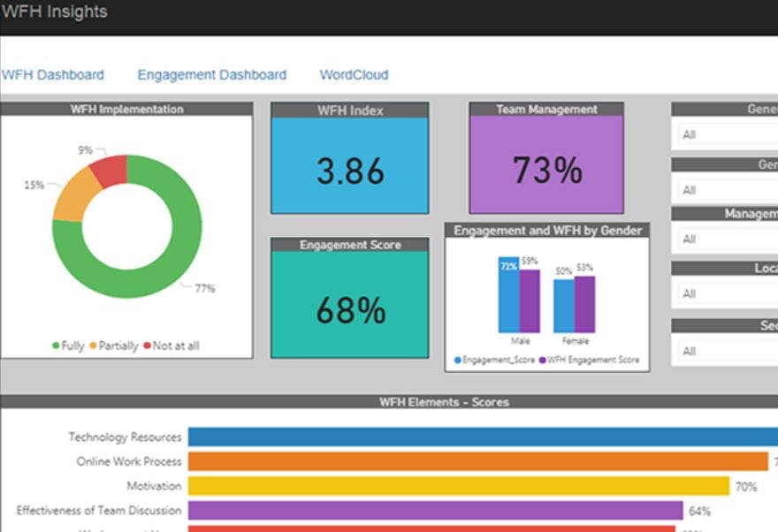
Task: Click the Team Management 73% card
Action: [x=546, y=164]
